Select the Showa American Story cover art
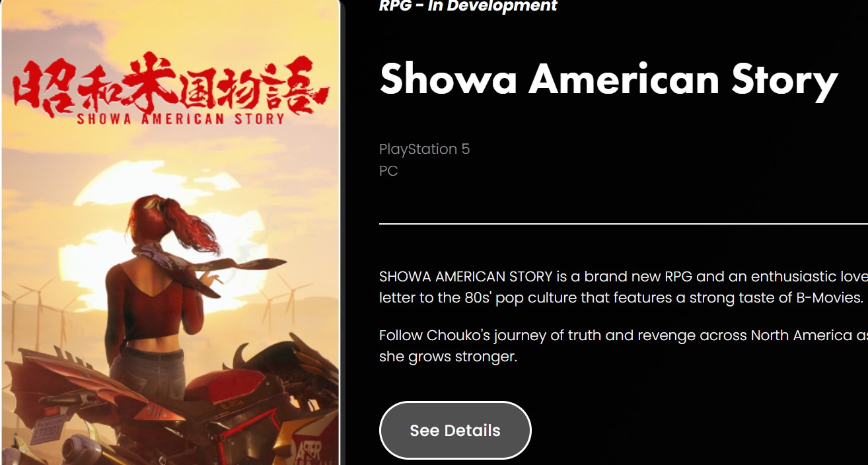The width and height of the screenshot is (868, 465). [x=170, y=232]
